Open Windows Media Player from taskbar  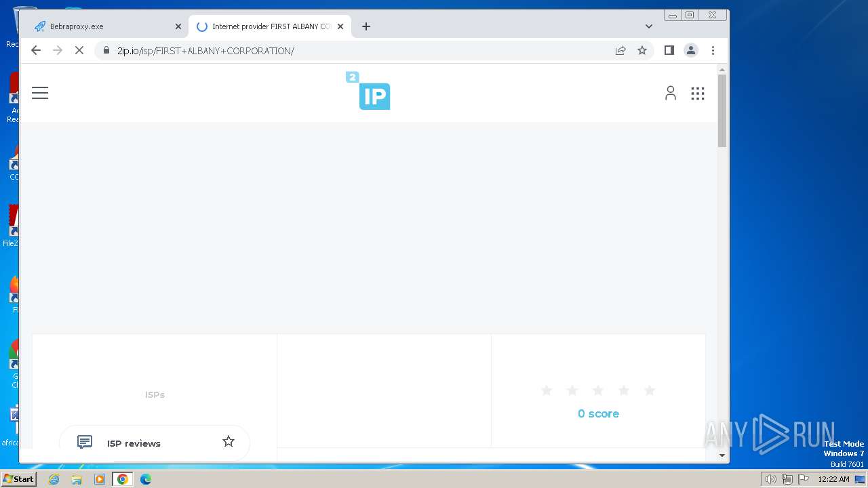[100, 479]
